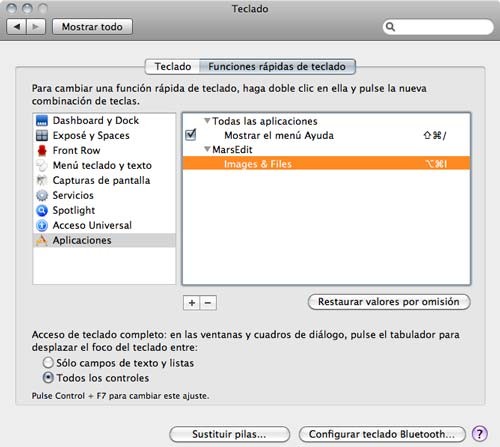
Task: Select Front Row category label
Action: 76,150
